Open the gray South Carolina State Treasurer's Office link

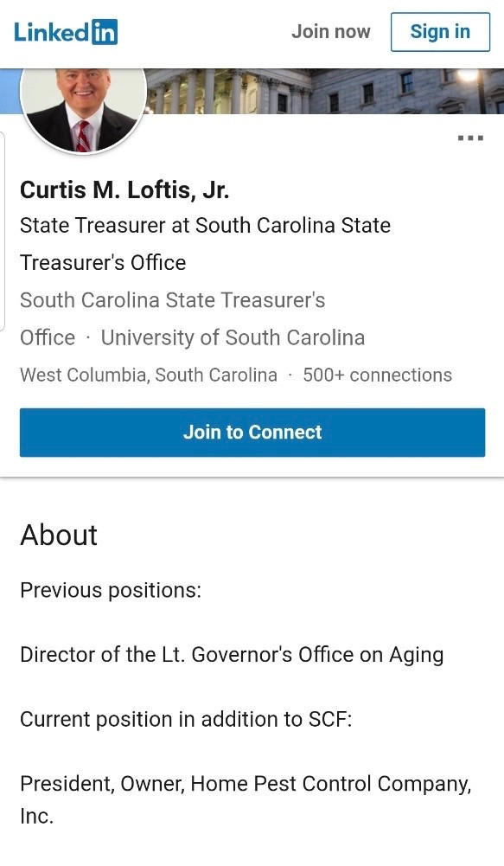tap(172, 318)
